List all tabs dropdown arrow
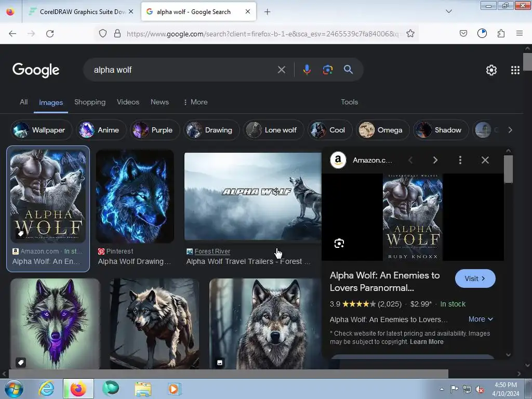This screenshot has height=399, width=532. 448,11
